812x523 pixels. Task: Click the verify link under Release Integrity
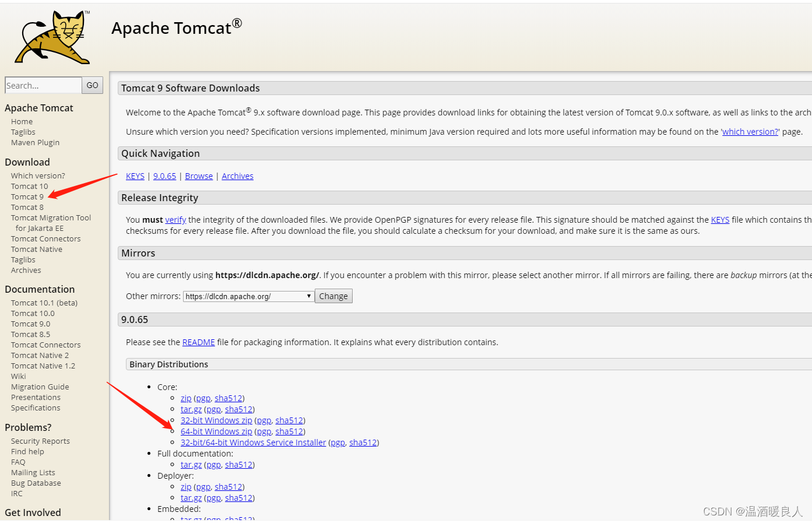click(x=175, y=220)
